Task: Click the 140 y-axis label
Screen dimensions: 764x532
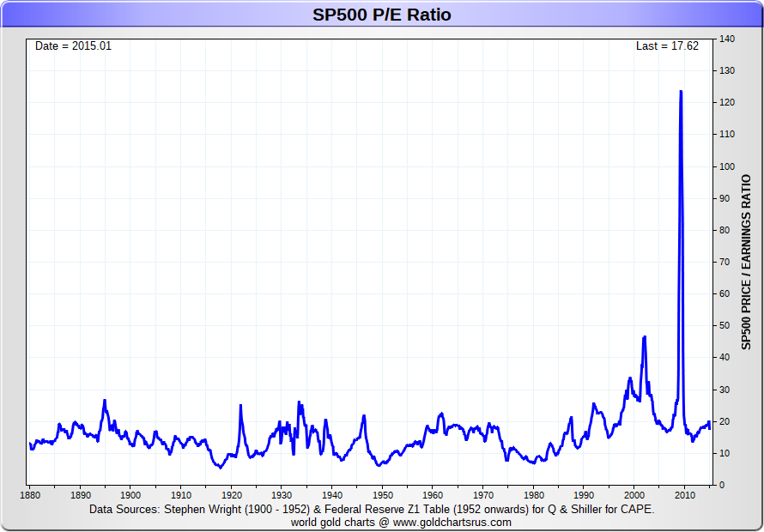Action: coord(727,39)
